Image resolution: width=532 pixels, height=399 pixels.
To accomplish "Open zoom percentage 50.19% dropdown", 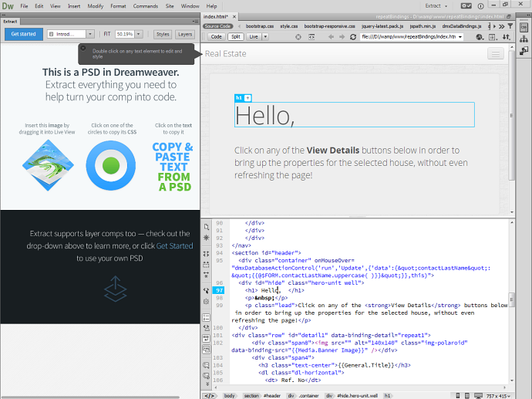I will tap(139, 34).
